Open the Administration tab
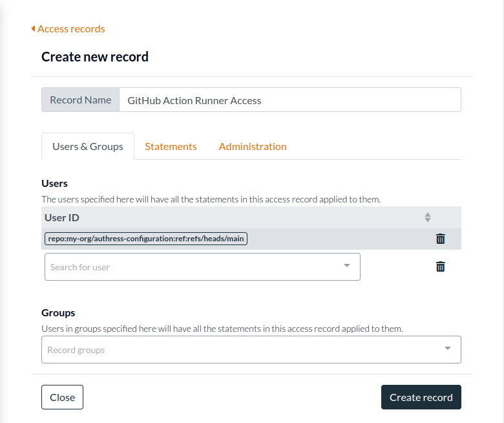 click(x=253, y=146)
